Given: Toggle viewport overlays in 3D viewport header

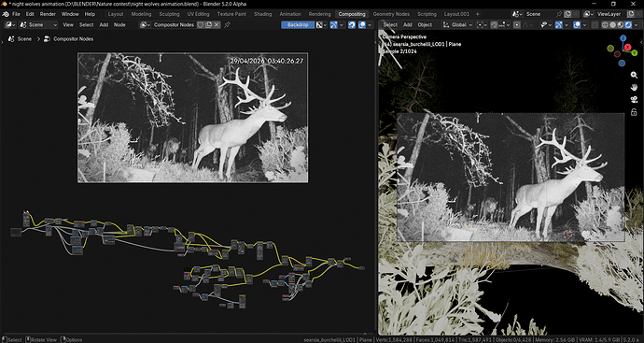Looking at the screenshot, I should coord(577,24).
